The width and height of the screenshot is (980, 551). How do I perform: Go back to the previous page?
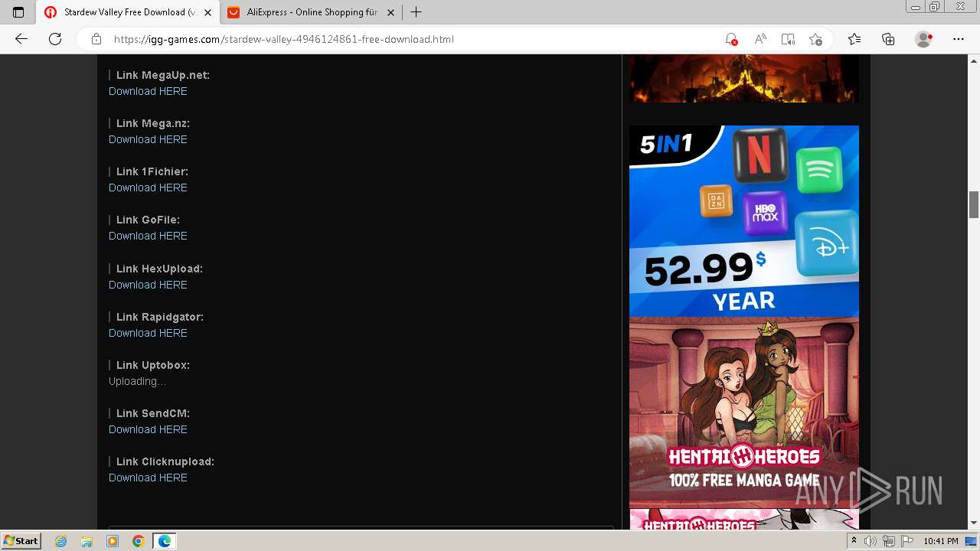(21, 39)
